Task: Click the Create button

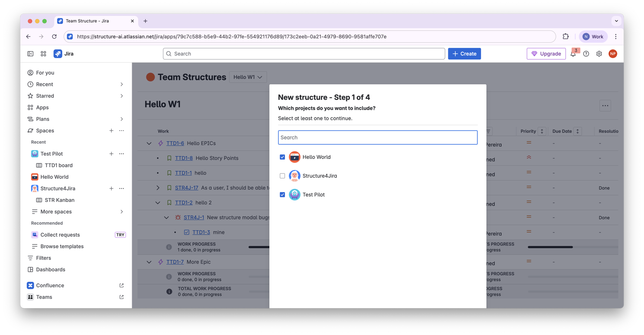Action: [464, 54]
